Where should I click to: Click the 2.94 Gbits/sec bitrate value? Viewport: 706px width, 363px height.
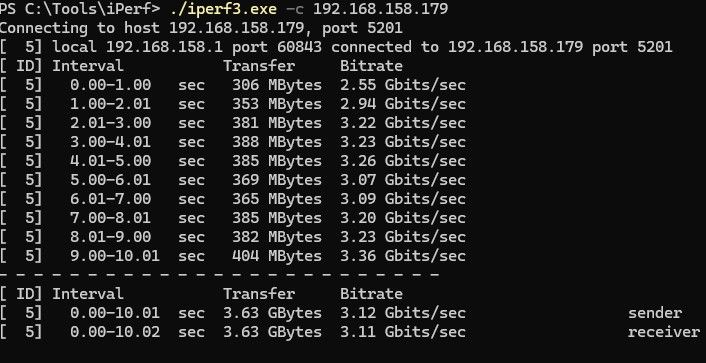pos(403,104)
